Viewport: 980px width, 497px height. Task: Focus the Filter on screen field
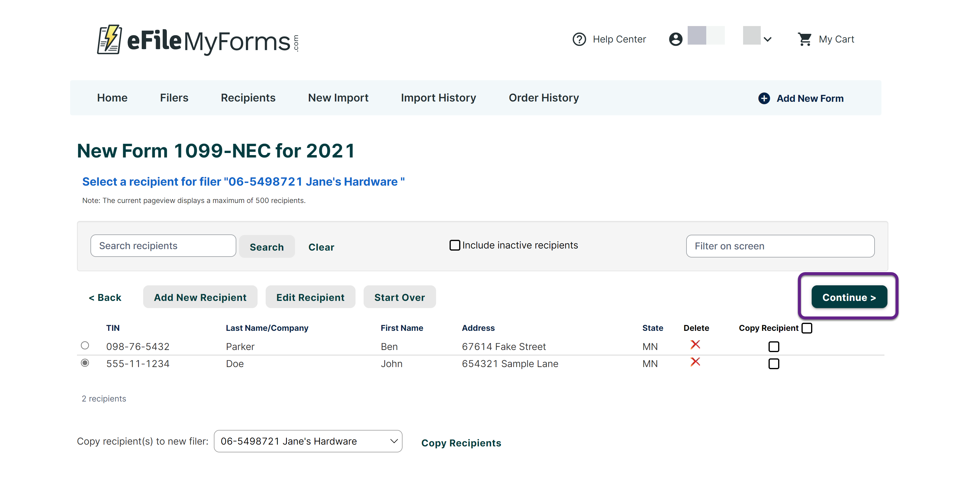[780, 246]
